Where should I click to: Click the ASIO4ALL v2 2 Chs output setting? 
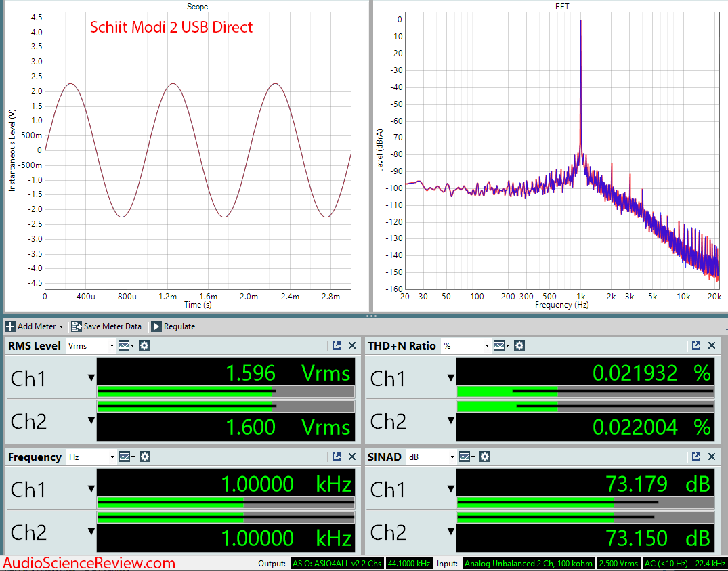pos(337,564)
